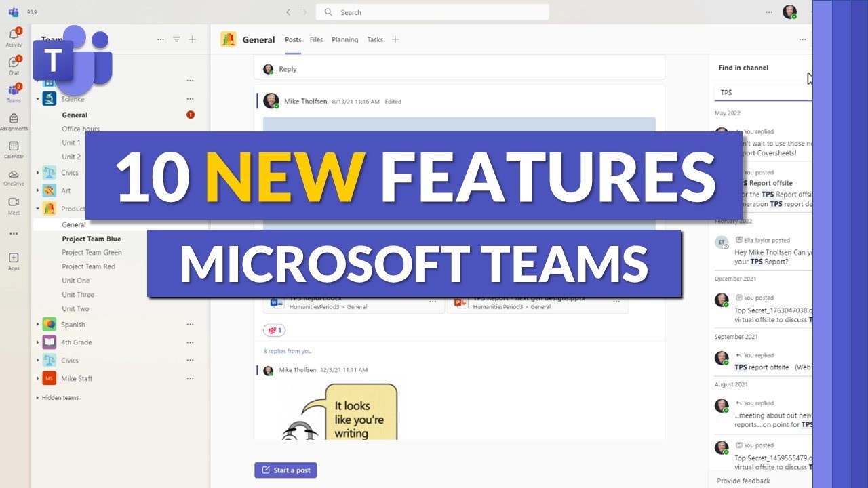Open the Planning tab
The image size is (868, 488).
pyautogui.click(x=344, y=39)
